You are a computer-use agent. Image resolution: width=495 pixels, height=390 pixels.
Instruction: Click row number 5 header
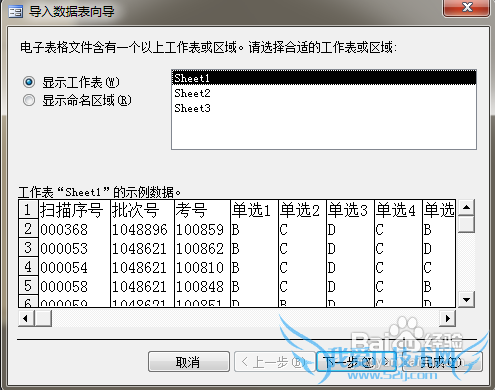[28, 286]
